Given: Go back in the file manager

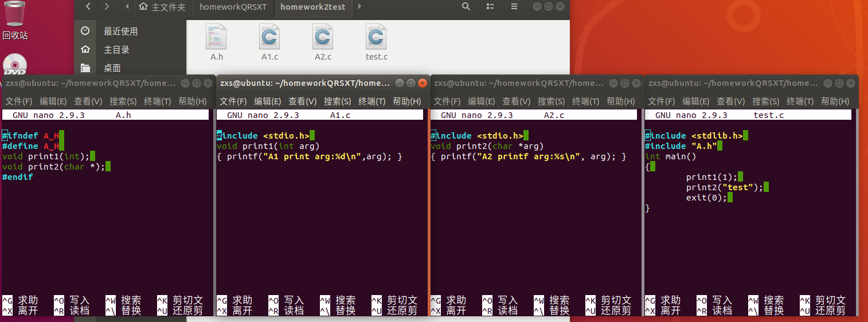Looking at the screenshot, I should pyautogui.click(x=88, y=7).
